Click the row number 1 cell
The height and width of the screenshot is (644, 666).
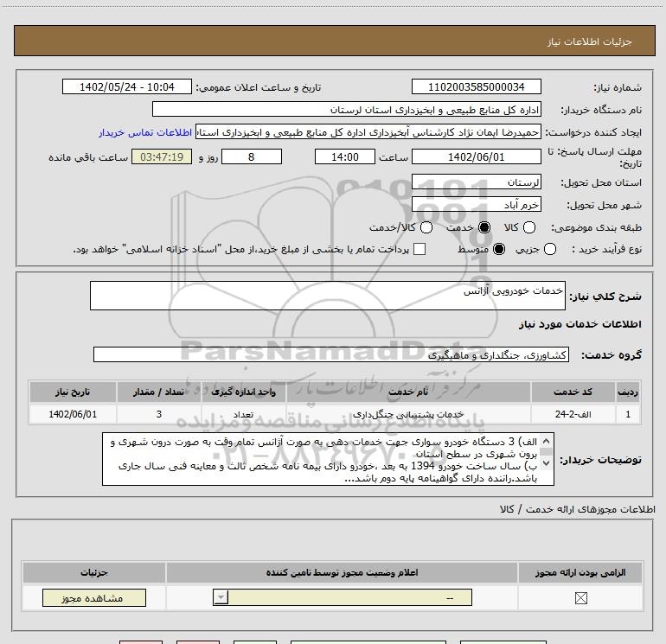[x=628, y=414]
